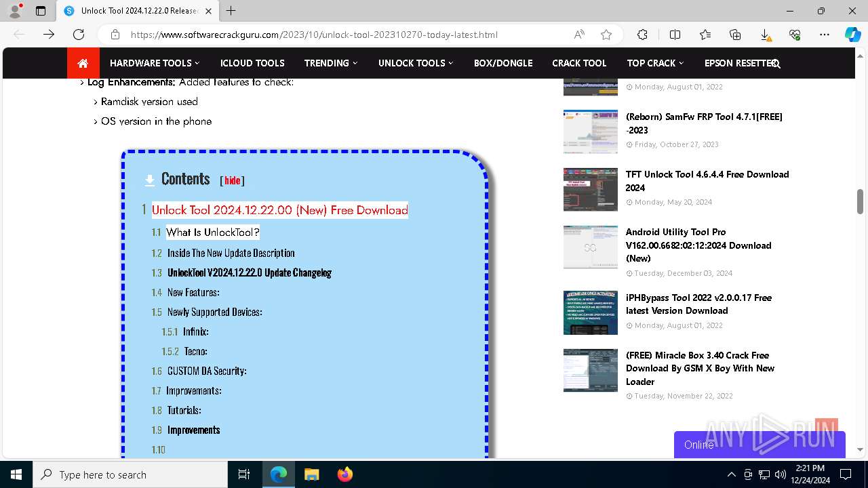Expand the TOP CRACK dropdown menu

coord(655,63)
